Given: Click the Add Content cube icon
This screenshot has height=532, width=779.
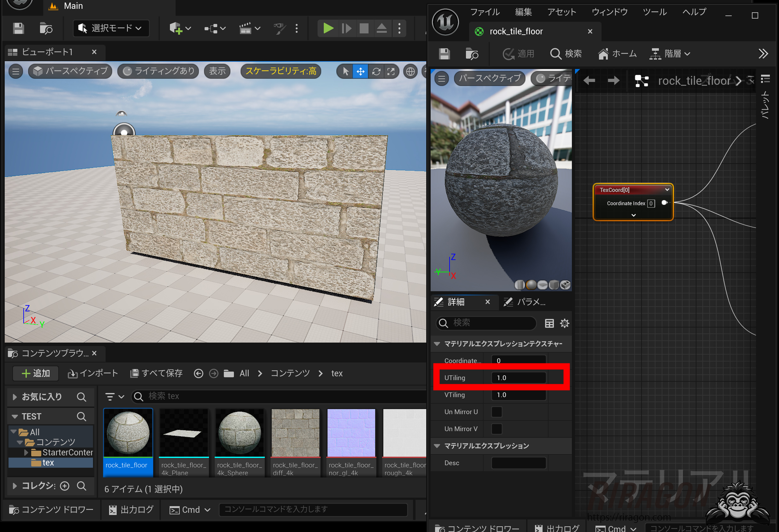Looking at the screenshot, I should click(x=176, y=28).
